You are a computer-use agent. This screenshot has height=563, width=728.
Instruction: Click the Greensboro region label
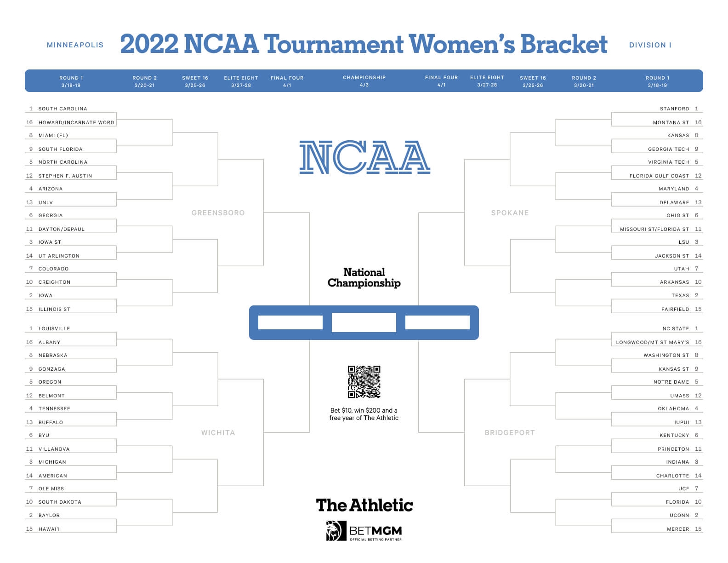click(218, 213)
